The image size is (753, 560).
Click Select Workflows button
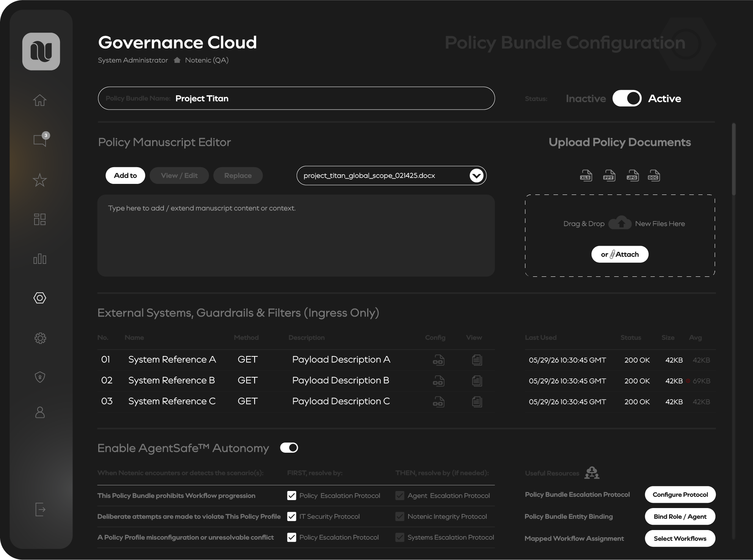coord(680,538)
